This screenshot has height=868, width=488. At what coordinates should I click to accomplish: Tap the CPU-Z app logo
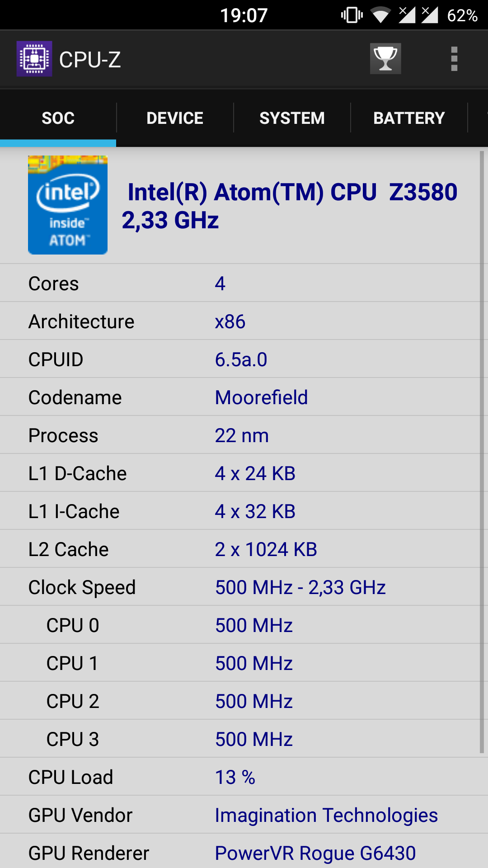coord(34,59)
